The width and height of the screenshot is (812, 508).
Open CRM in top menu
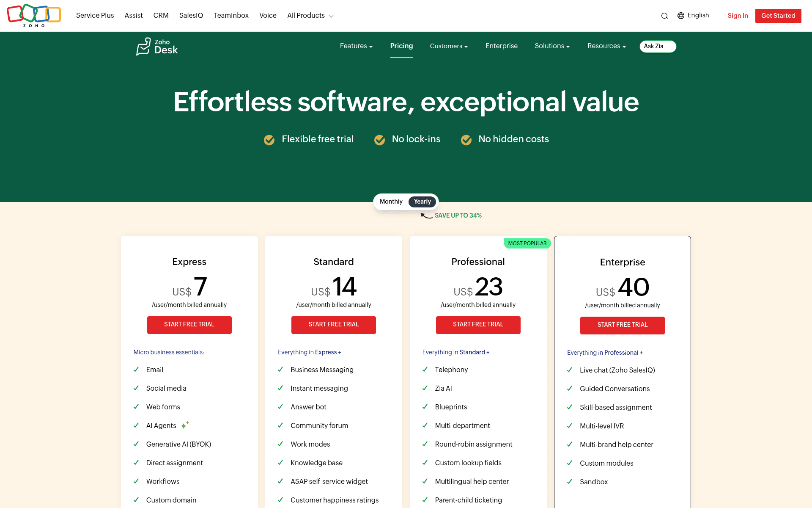click(x=161, y=16)
